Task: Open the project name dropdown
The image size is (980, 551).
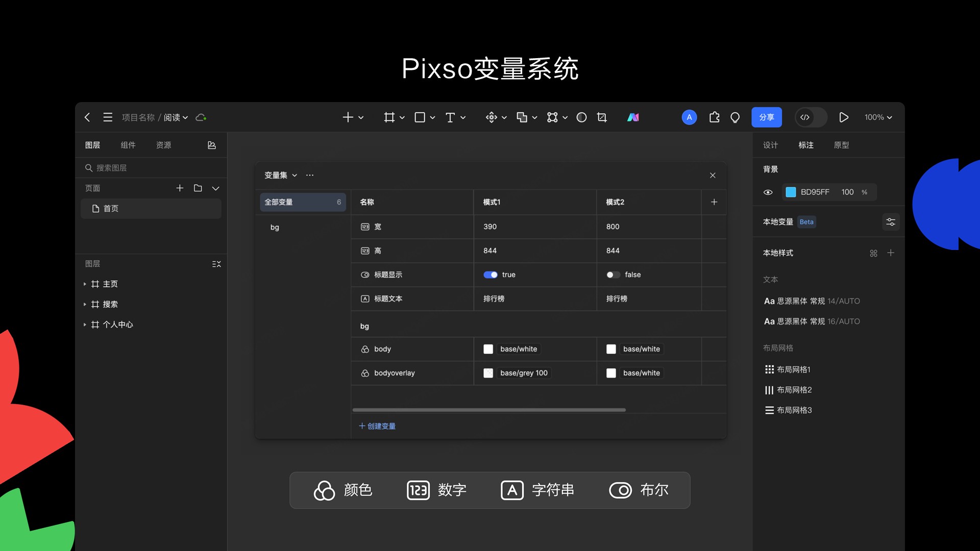Action: [176, 117]
